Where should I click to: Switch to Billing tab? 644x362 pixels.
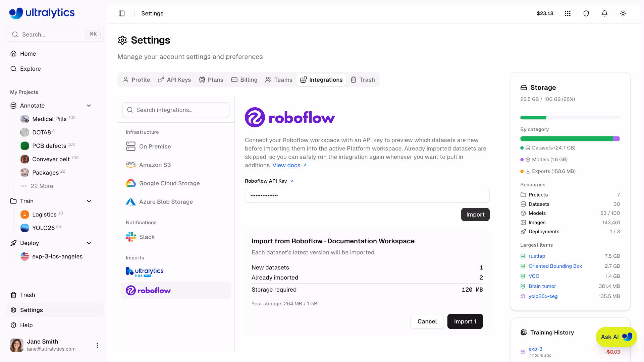[244, 80]
